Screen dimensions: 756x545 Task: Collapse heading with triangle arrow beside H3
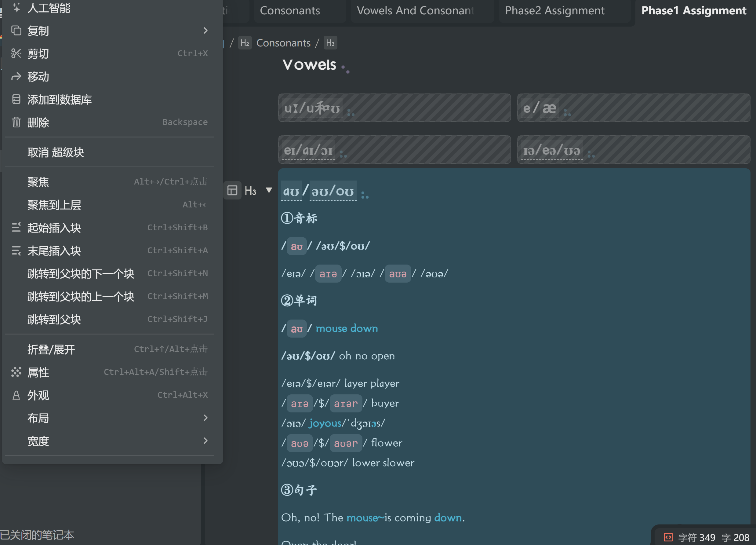click(x=269, y=190)
